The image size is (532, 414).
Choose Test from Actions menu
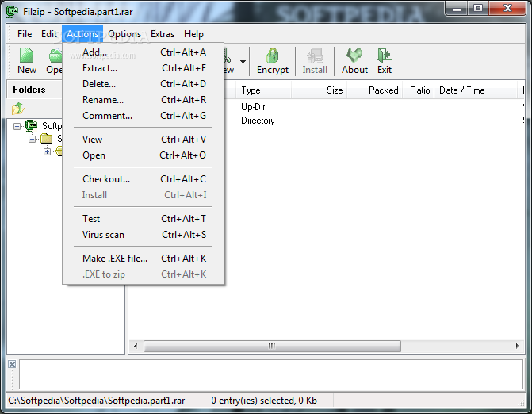tap(144, 219)
